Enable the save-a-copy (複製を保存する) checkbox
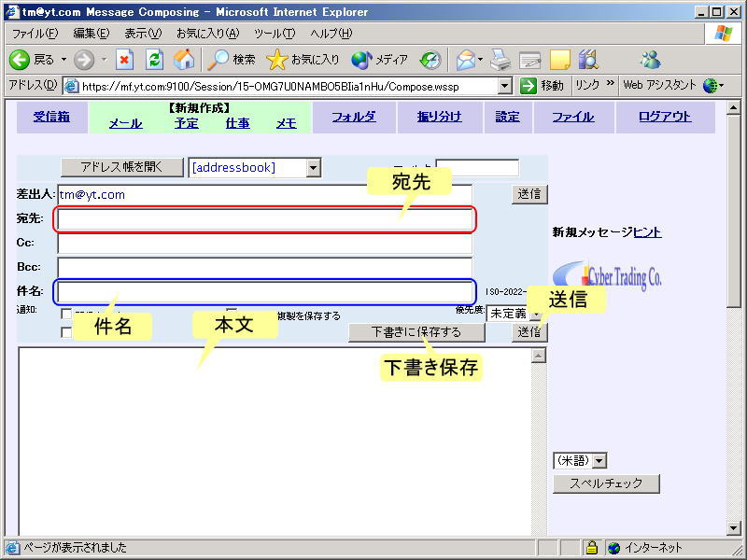747x560 pixels. pyautogui.click(x=233, y=315)
